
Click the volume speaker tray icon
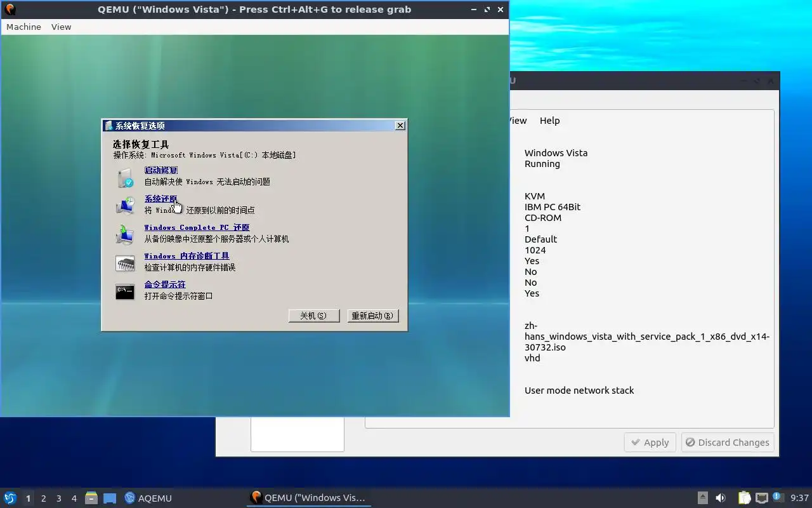(721, 498)
